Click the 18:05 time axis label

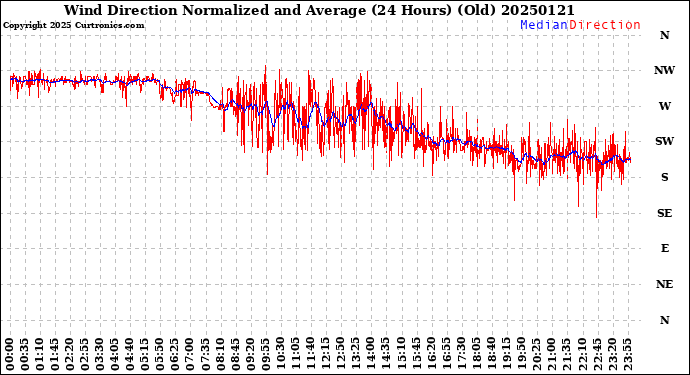point(476,354)
